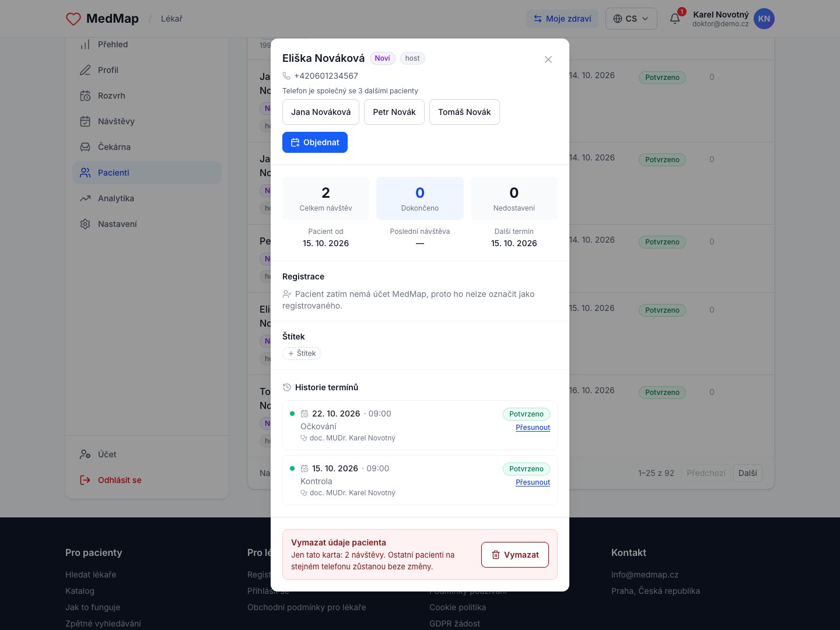The image size is (840, 630).
Task: Click the Pacienti people icon
Action: click(x=85, y=173)
